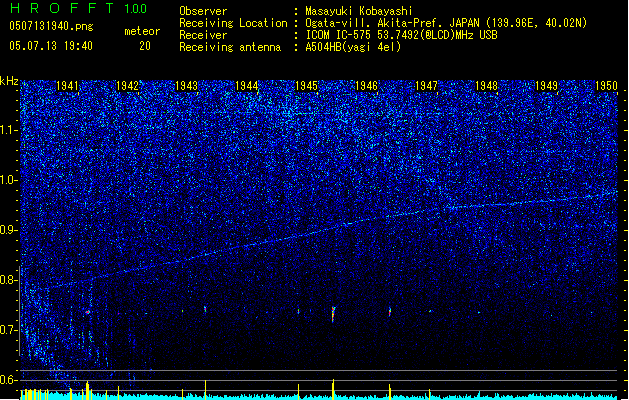Select the version number 1.0.0
Image resolution: width=629 pixels, height=400 pixels.
tap(135, 8)
